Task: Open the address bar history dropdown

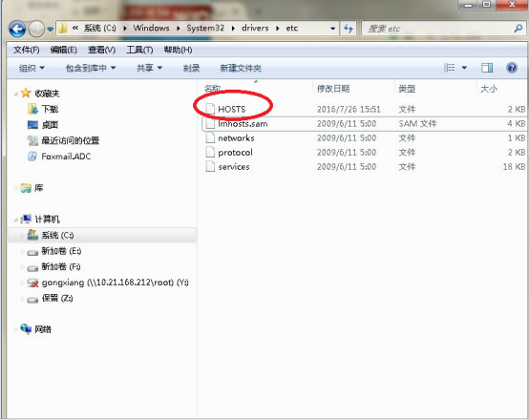Action: click(x=333, y=29)
